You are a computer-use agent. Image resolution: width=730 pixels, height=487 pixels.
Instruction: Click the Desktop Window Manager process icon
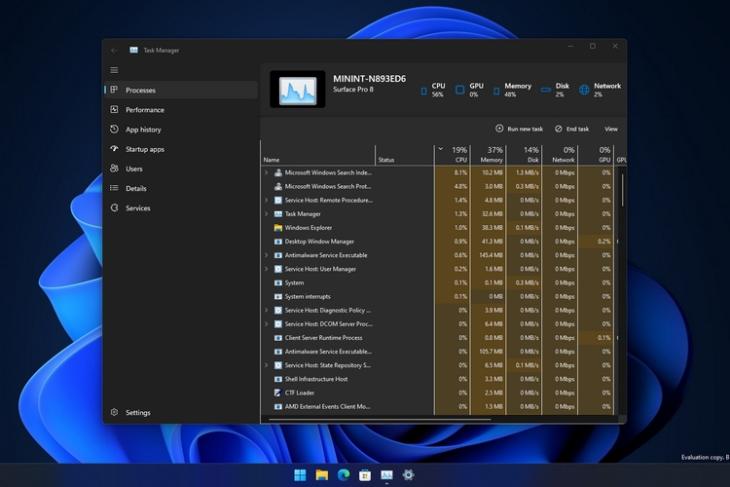[278, 241]
